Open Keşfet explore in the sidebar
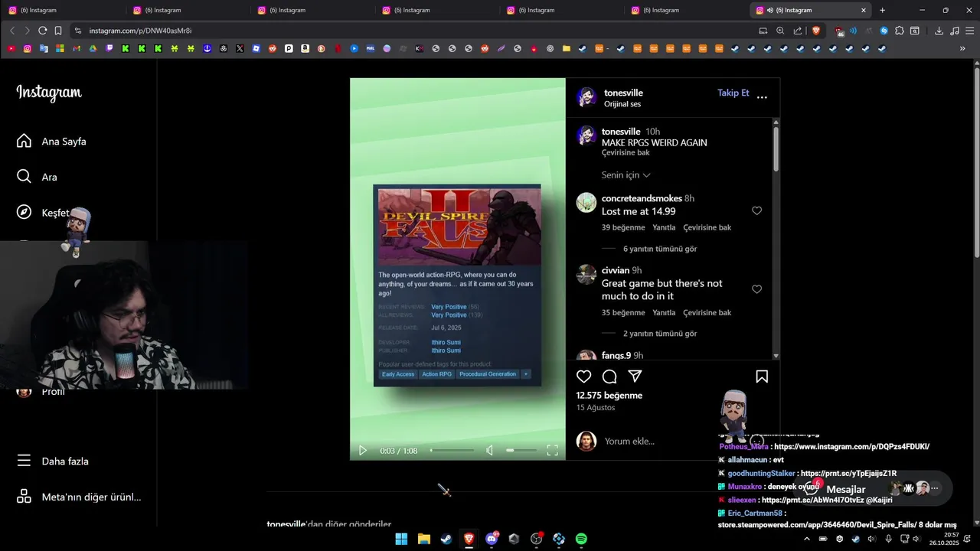 point(43,213)
